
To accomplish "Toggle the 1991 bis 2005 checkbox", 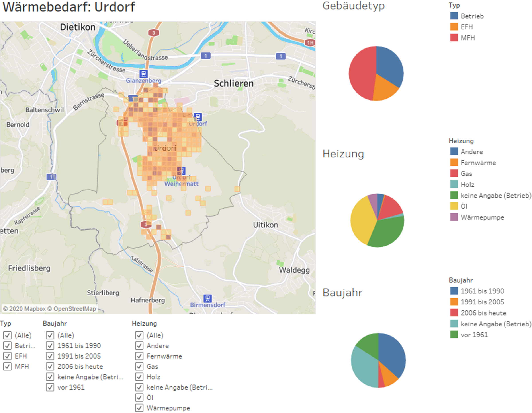I will pos(50,356).
